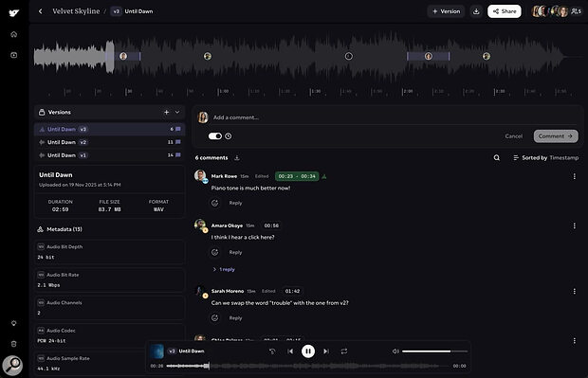Expand the Metadata (13) section

coord(60,229)
